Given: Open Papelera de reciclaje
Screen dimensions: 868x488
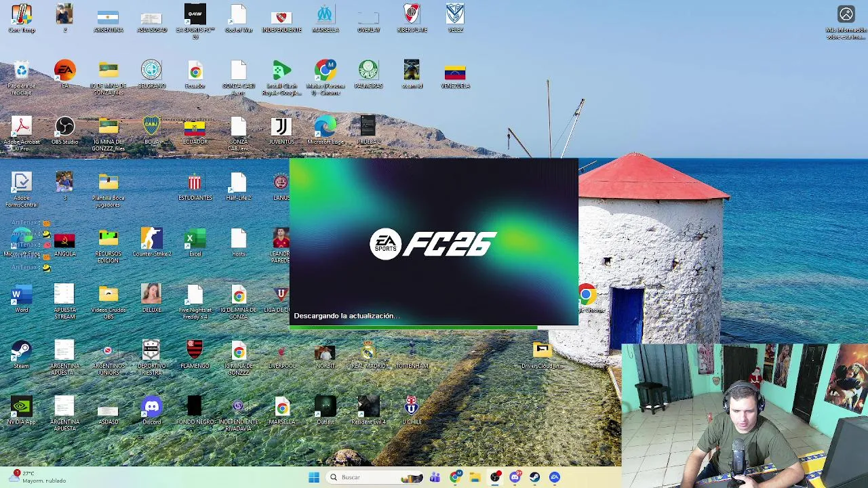Looking at the screenshot, I should [x=22, y=78].
